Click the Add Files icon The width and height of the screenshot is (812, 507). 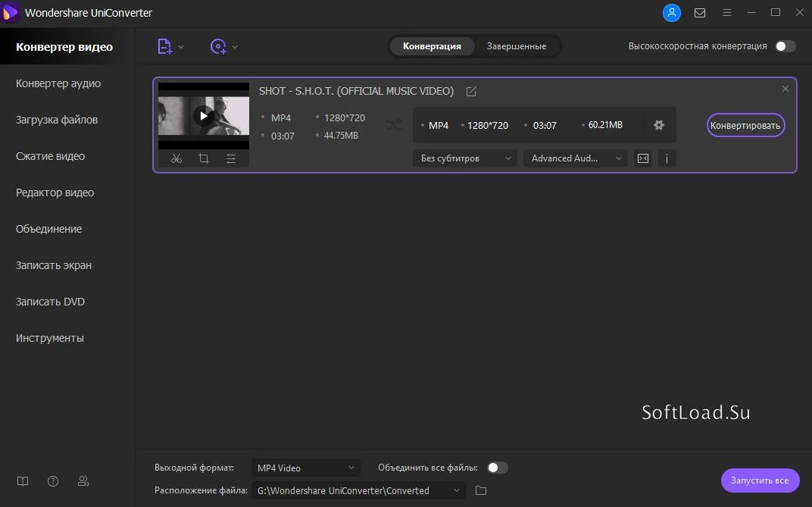click(x=164, y=47)
